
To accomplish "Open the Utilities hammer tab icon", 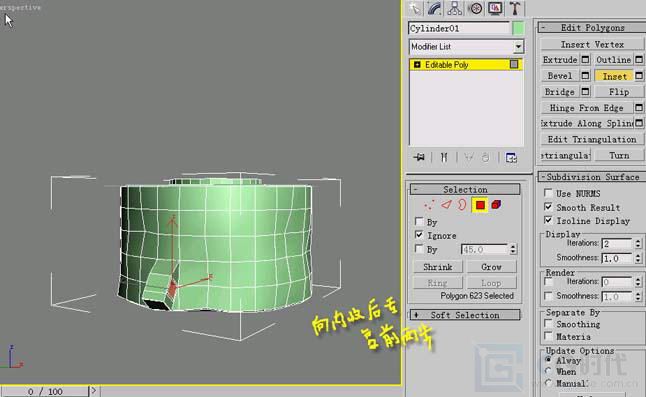I will [x=515, y=8].
